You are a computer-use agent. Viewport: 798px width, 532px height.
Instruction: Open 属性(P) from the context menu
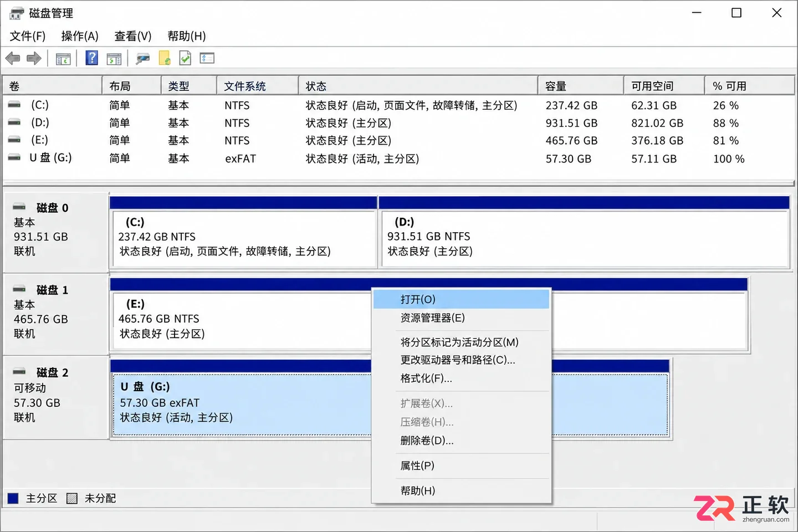point(461,465)
